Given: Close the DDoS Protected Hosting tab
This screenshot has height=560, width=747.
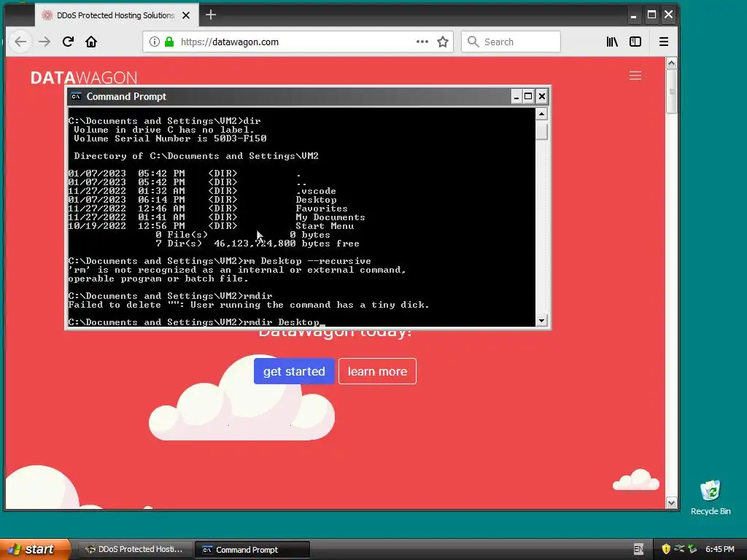Looking at the screenshot, I should tap(186, 15).
